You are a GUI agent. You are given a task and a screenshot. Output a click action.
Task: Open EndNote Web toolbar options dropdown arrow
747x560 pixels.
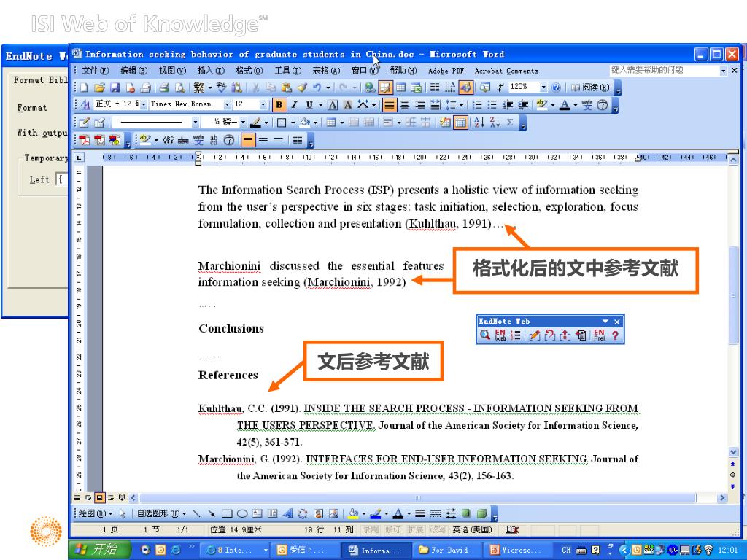point(605,322)
